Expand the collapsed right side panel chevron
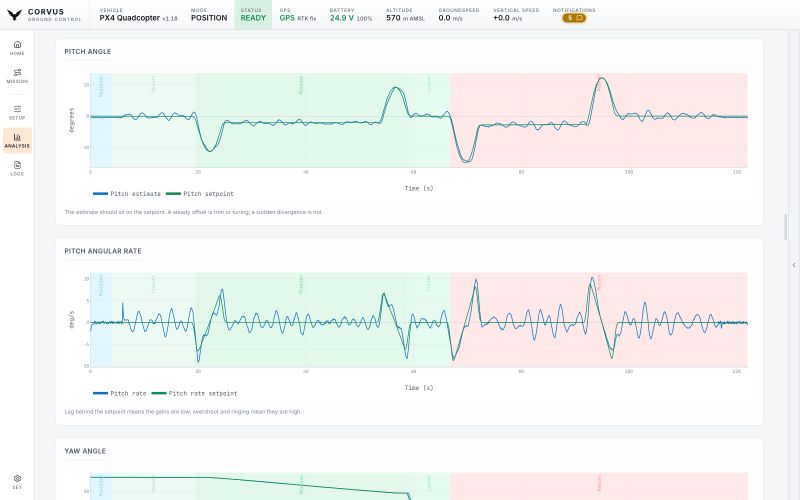 coord(794,265)
